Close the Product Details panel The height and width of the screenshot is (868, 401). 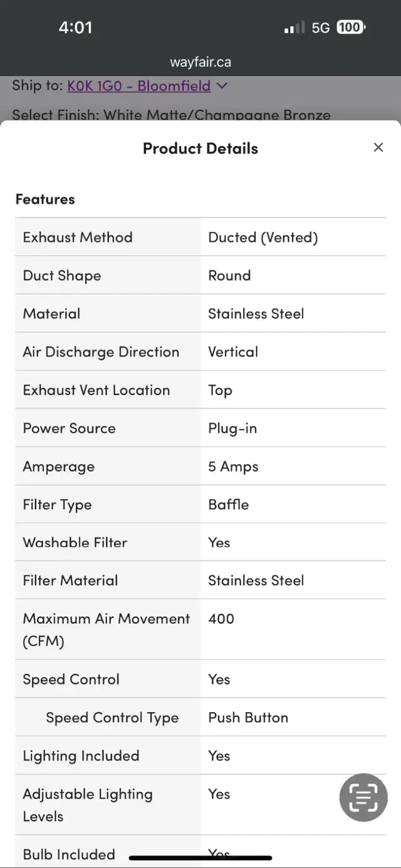(x=378, y=148)
